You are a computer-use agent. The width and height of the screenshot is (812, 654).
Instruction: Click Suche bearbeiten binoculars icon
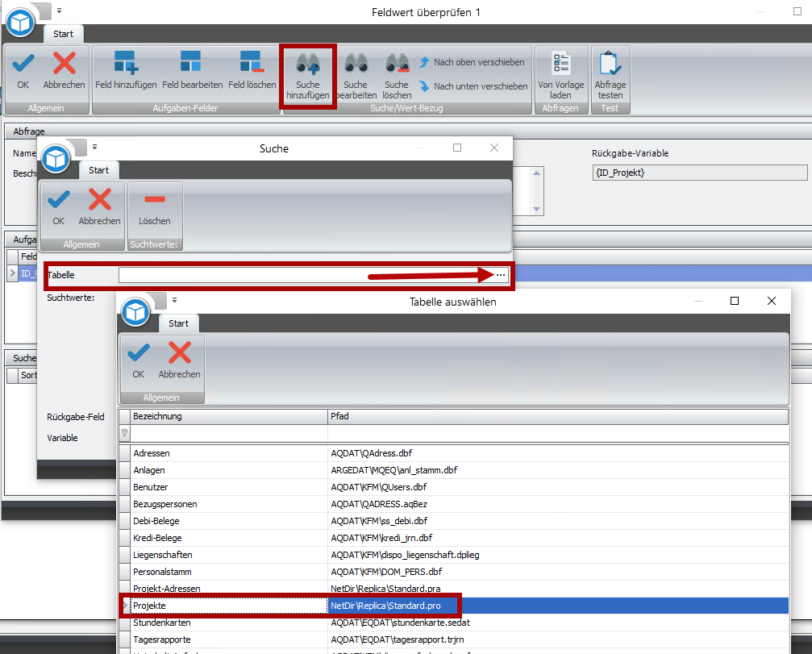point(356,63)
